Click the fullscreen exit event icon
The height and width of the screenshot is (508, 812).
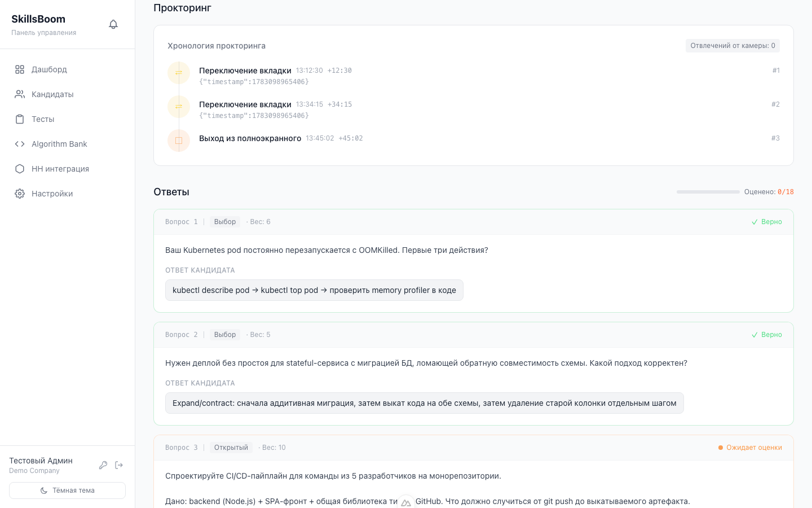(179, 141)
